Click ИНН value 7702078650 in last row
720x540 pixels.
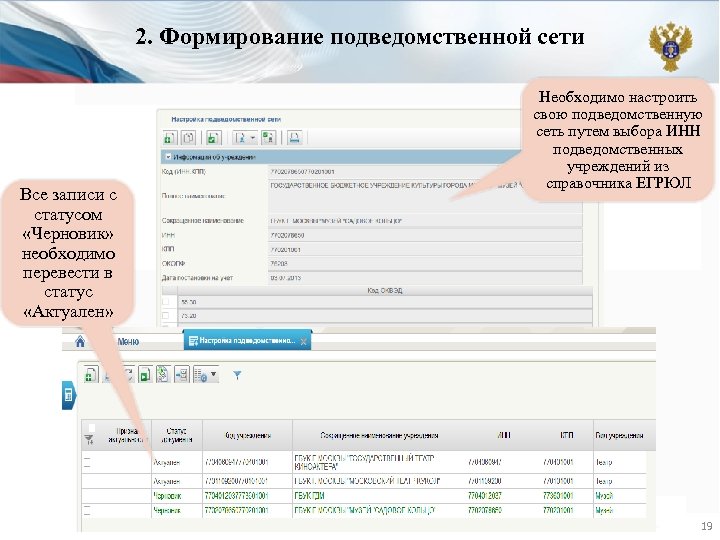coord(485,510)
